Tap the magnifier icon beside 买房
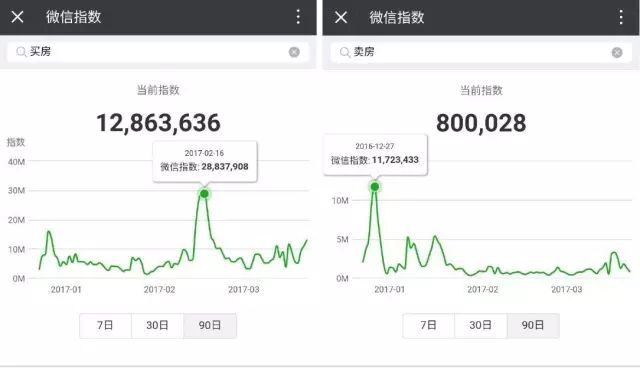Image resolution: width=640 pixels, height=368 pixels. [21, 52]
